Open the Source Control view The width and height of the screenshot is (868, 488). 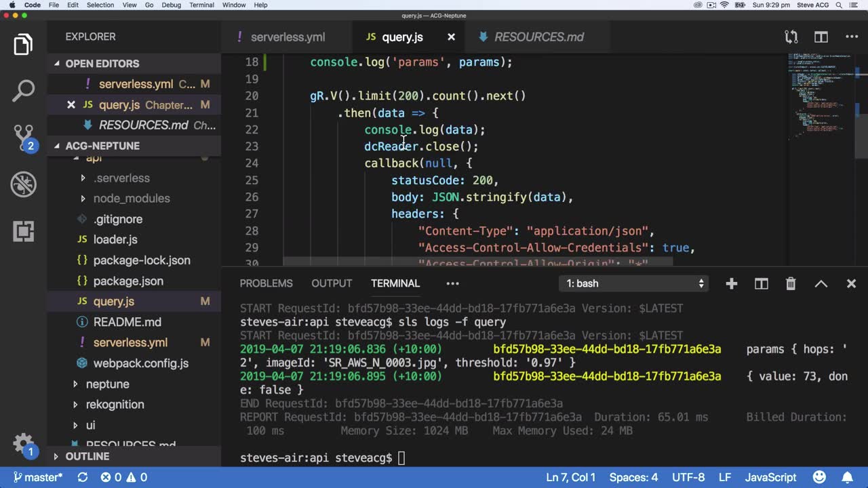pos(23,137)
